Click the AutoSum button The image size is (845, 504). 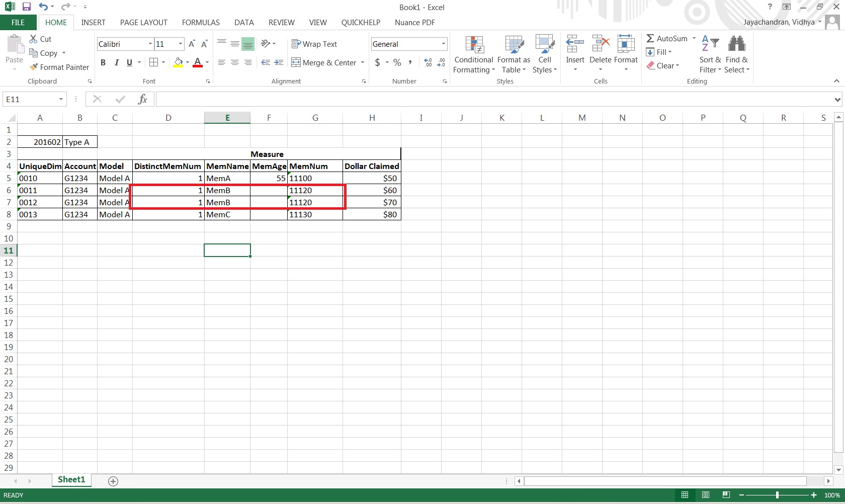click(x=667, y=38)
